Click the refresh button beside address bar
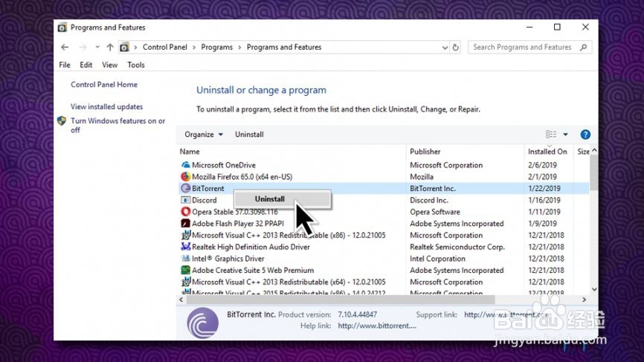Image resolution: width=644 pixels, height=362 pixels. (x=455, y=47)
